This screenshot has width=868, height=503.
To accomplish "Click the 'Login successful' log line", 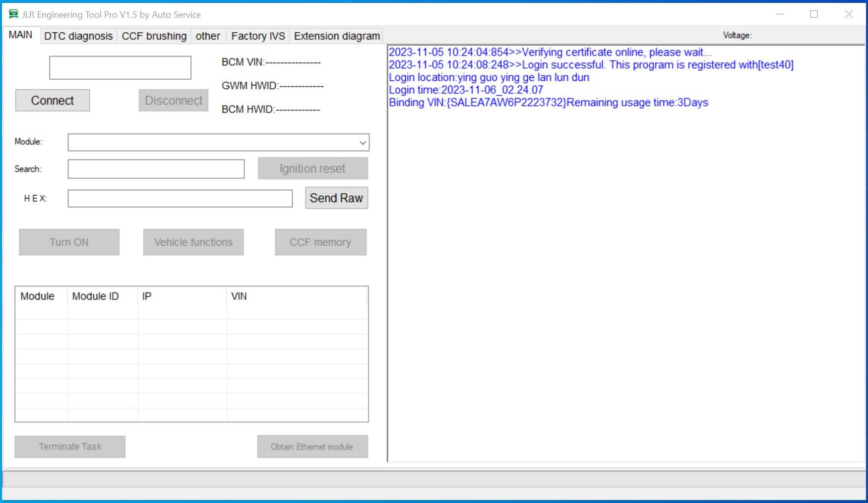I will [591, 65].
